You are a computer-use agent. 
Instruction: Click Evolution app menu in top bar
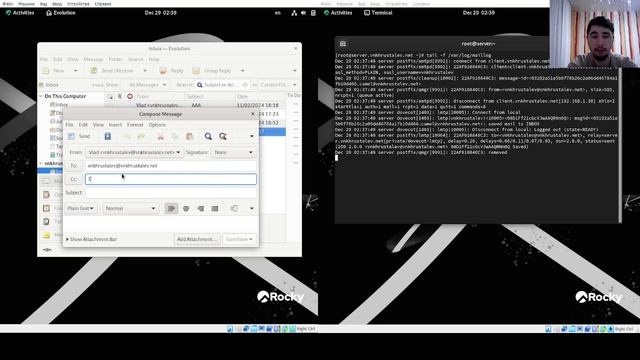coord(61,13)
